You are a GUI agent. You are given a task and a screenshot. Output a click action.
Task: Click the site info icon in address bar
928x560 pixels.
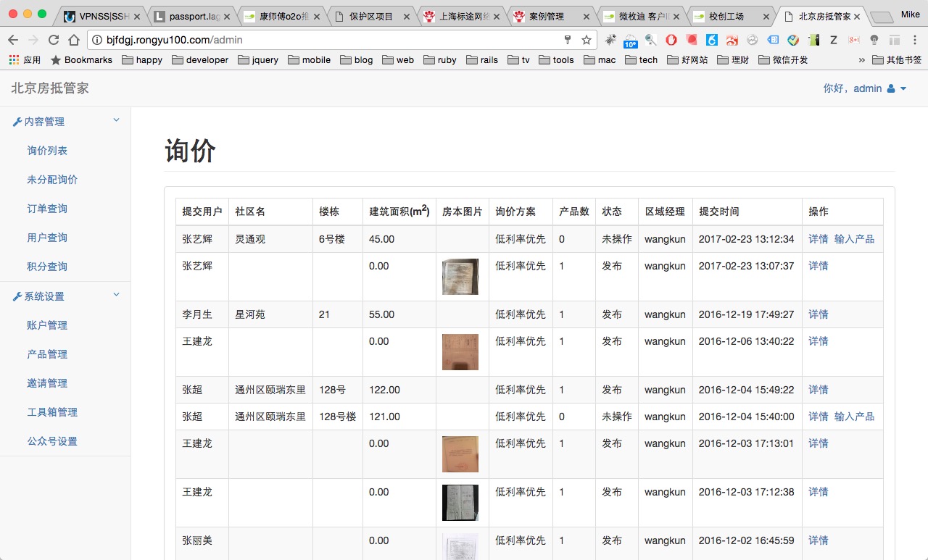98,40
